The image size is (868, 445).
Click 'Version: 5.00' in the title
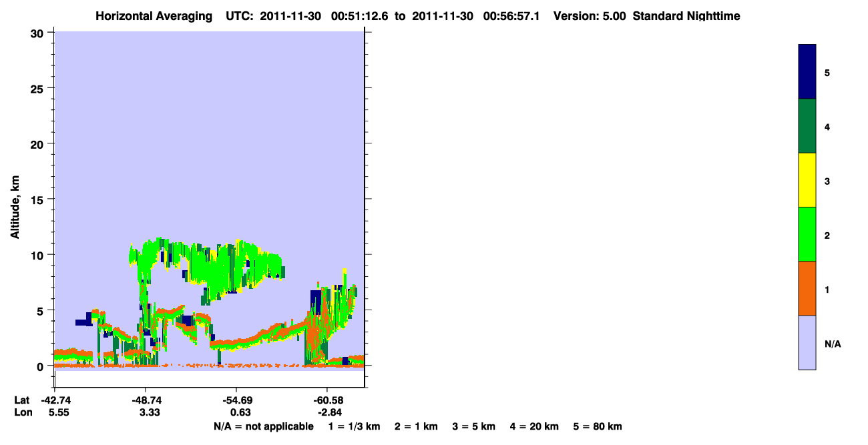pyautogui.click(x=590, y=16)
